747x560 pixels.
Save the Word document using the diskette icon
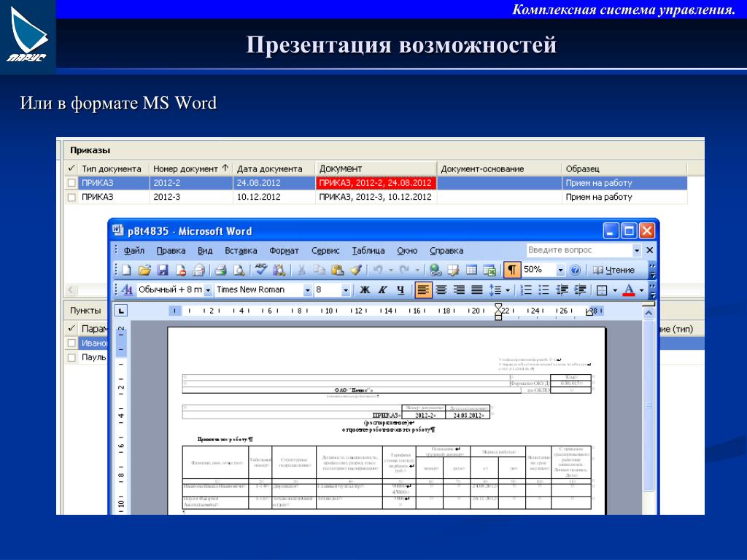coord(163,271)
